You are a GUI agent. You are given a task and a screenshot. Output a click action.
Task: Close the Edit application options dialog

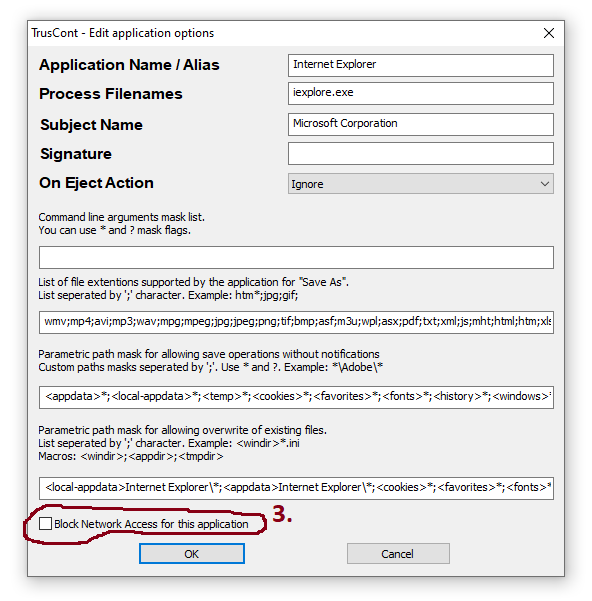[549, 33]
